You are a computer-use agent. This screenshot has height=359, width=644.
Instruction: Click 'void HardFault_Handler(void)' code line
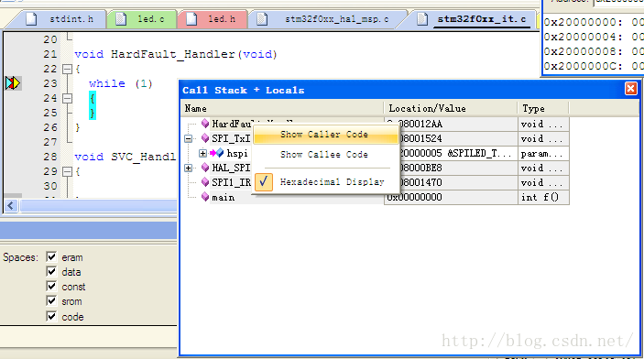[176, 54]
